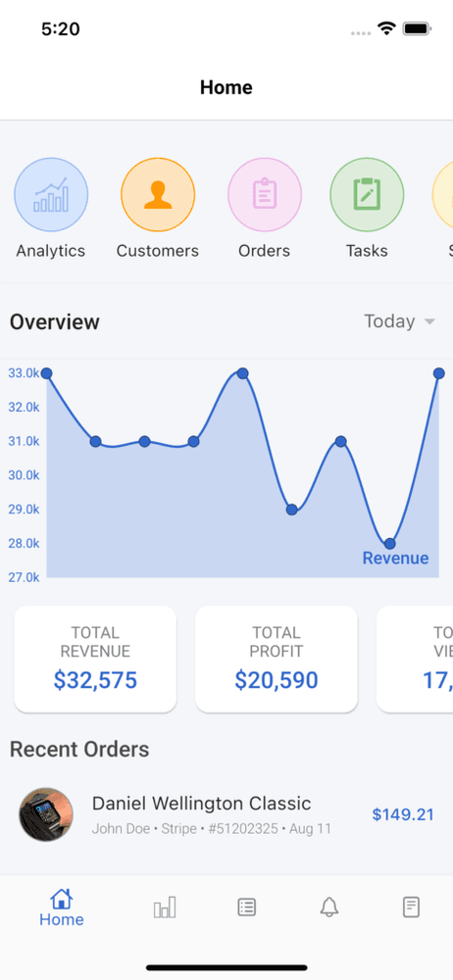Expand the Today period dropdown
Screen dimensions: 453x980
point(399,321)
